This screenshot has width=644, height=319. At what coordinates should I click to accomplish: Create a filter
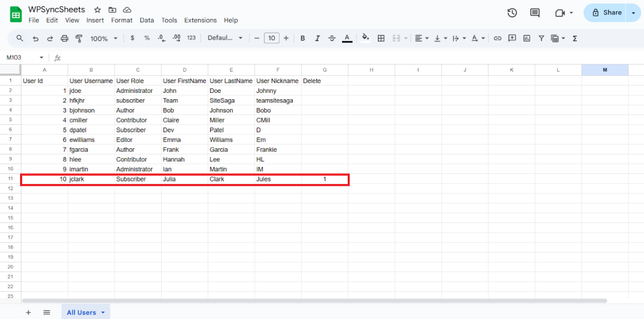(541, 38)
